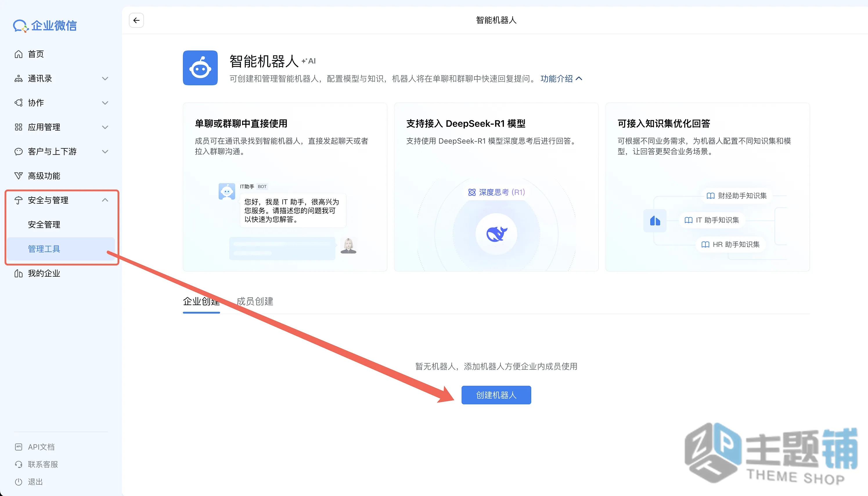Click the 深度思考 (R1) atom icon

(472, 193)
